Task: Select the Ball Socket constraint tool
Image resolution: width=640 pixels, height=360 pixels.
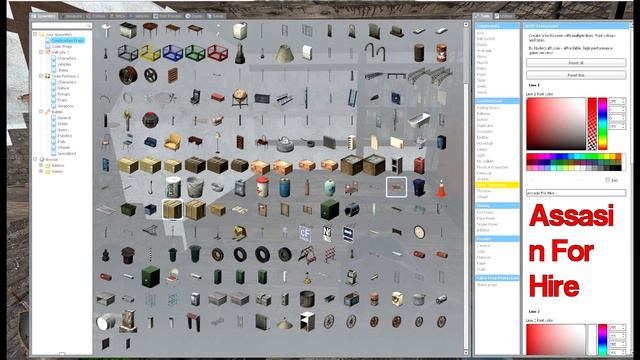Action: coord(486,38)
